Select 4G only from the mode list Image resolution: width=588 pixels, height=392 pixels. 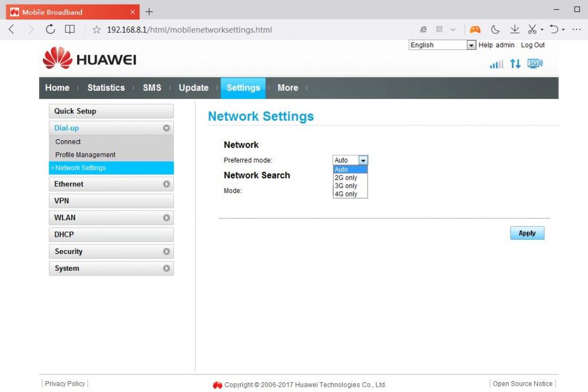(346, 194)
